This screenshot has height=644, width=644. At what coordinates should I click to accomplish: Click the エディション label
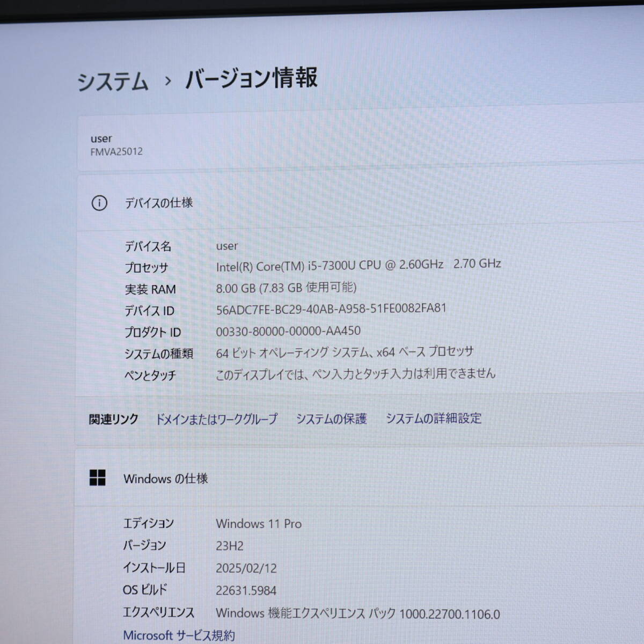(148, 523)
